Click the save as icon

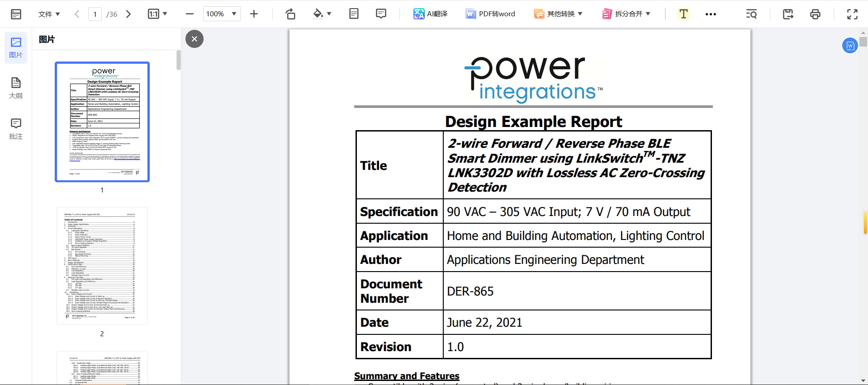[788, 14]
